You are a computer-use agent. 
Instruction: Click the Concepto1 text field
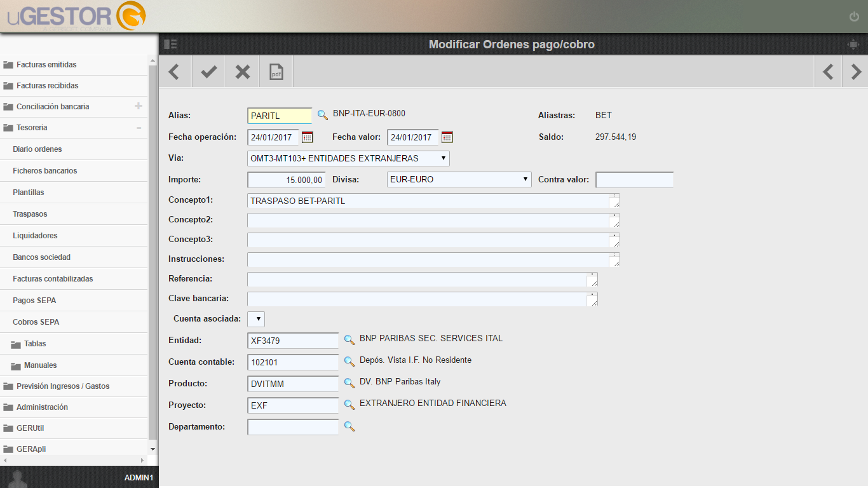click(433, 201)
